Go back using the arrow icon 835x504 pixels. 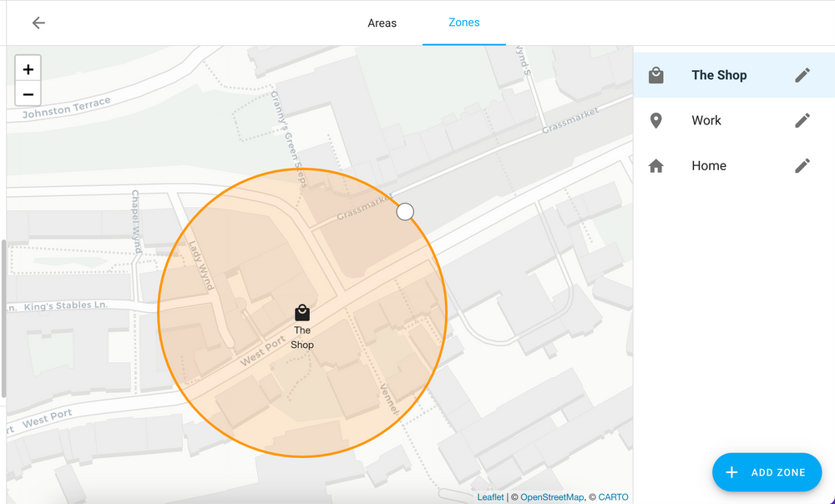pos(38,23)
